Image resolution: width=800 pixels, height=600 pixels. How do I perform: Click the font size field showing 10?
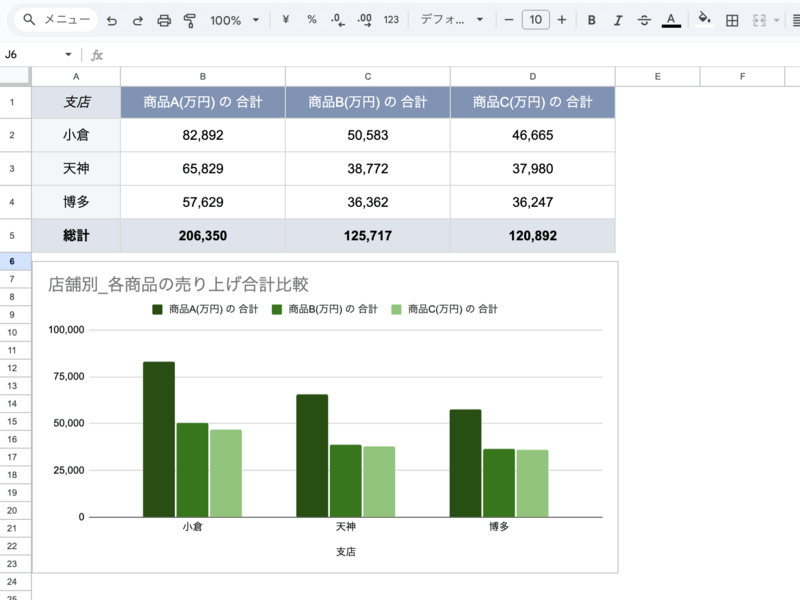pyautogui.click(x=536, y=20)
